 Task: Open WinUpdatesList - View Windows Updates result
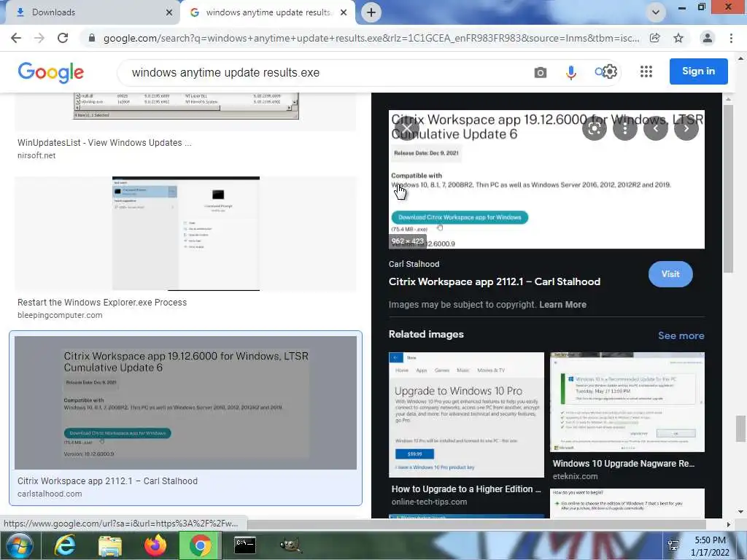(104, 142)
